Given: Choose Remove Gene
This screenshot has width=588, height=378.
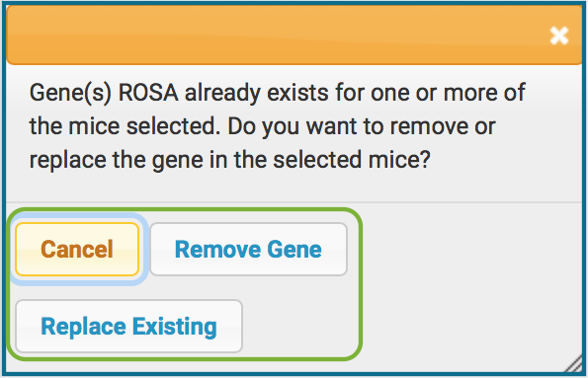Looking at the screenshot, I should [x=249, y=249].
